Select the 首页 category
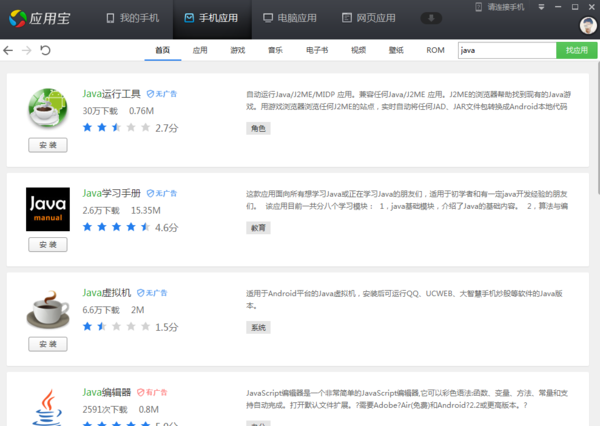 coord(163,50)
